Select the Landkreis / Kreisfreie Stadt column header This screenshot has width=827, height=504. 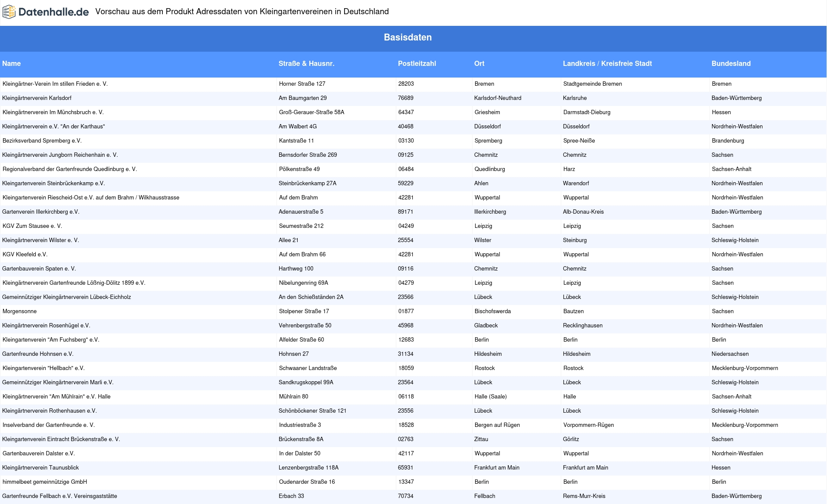(x=607, y=64)
